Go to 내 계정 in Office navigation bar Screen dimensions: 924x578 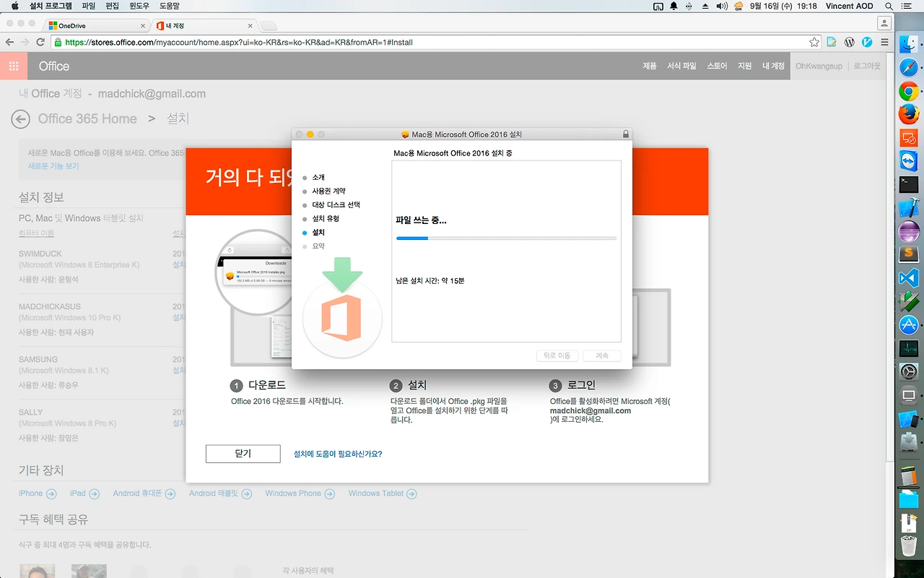[x=773, y=66]
